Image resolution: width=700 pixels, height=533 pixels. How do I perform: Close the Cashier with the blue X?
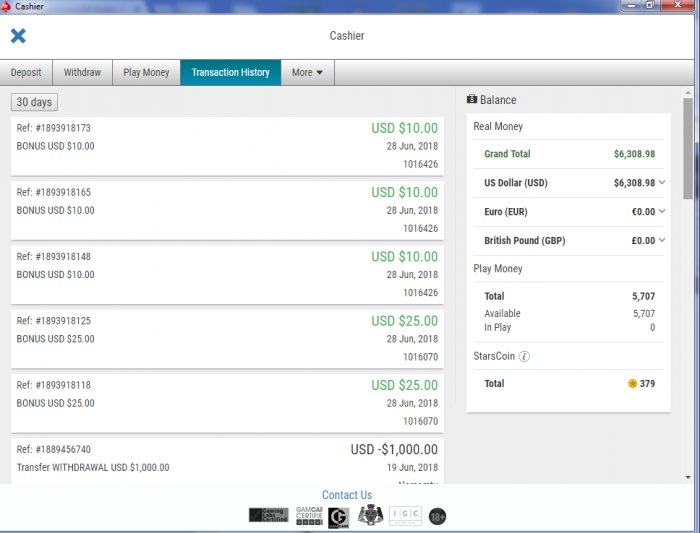[18, 36]
